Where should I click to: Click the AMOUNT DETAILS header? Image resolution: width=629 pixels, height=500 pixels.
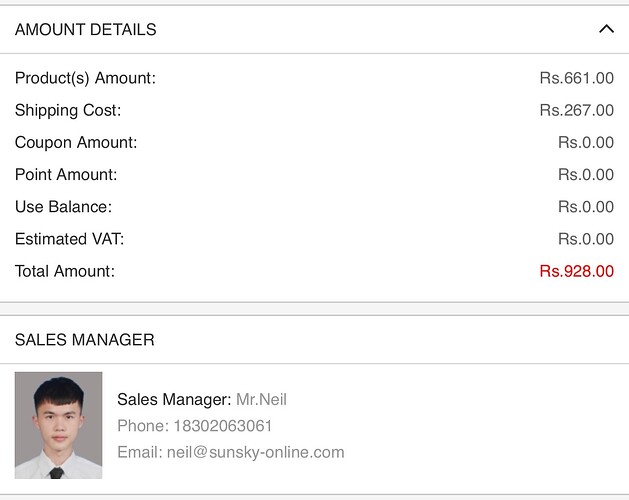click(x=86, y=30)
